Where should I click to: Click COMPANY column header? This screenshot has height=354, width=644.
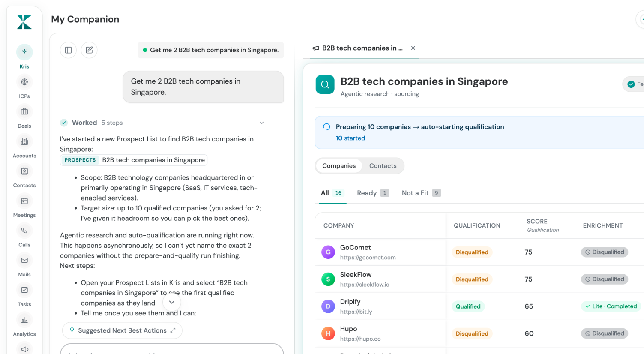point(338,225)
